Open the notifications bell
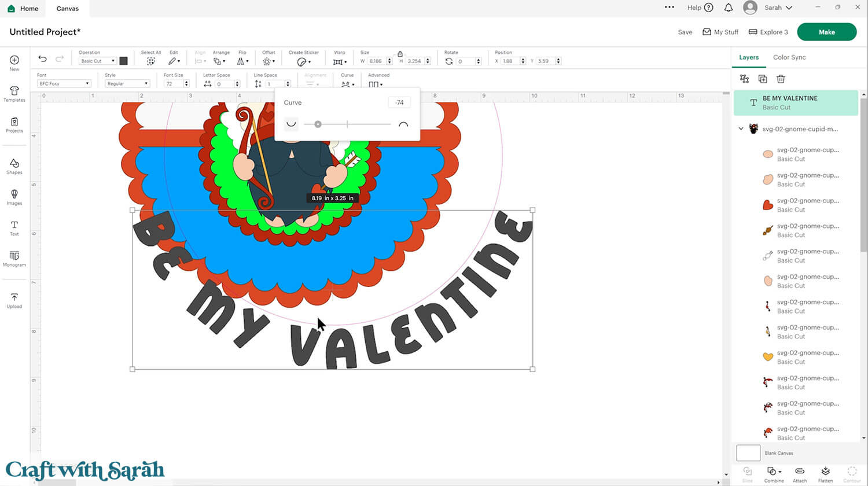The height and width of the screenshot is (486, 868). (729, 8)
